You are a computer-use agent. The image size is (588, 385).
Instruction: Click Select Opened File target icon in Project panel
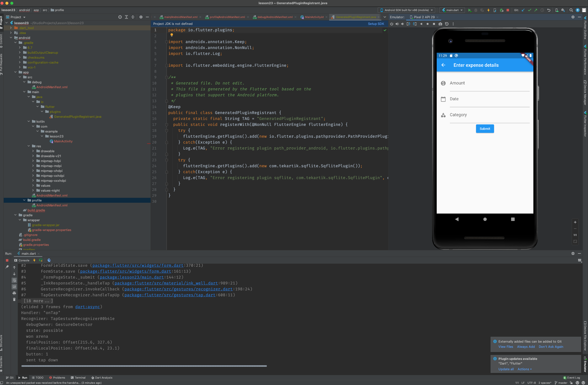pyautogui.click(x=120, y=17)
